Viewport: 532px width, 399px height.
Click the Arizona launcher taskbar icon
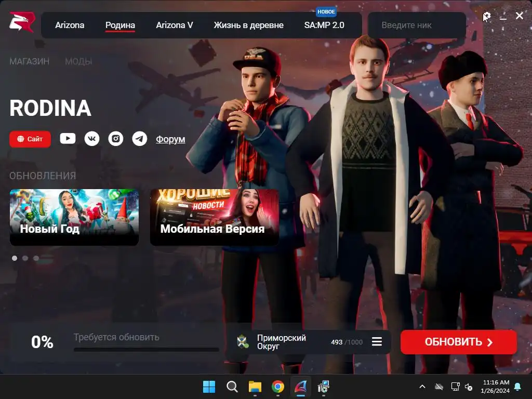point(301,387)
